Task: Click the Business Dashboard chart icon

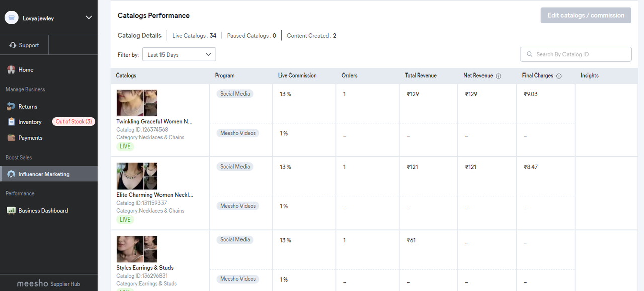Action: click(x=11, y=211)
